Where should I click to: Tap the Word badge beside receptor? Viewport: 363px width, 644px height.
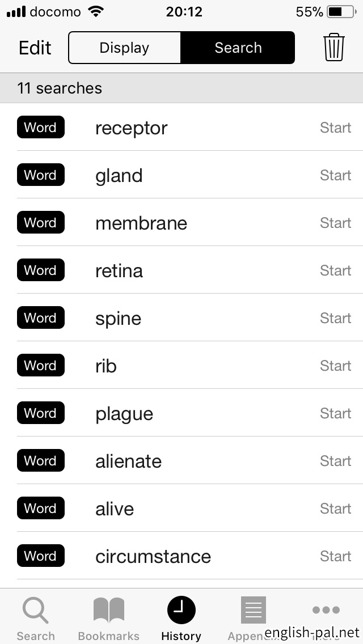click(x=40, y=128)
